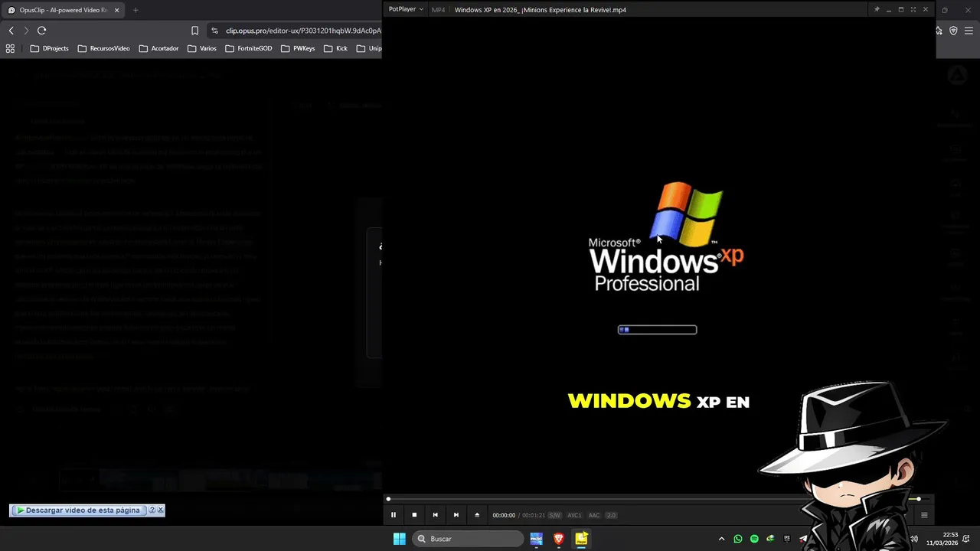Reload the OpusClip page
Image resolution: width=980 pixels, height=551 pixels.
(41, 31)
